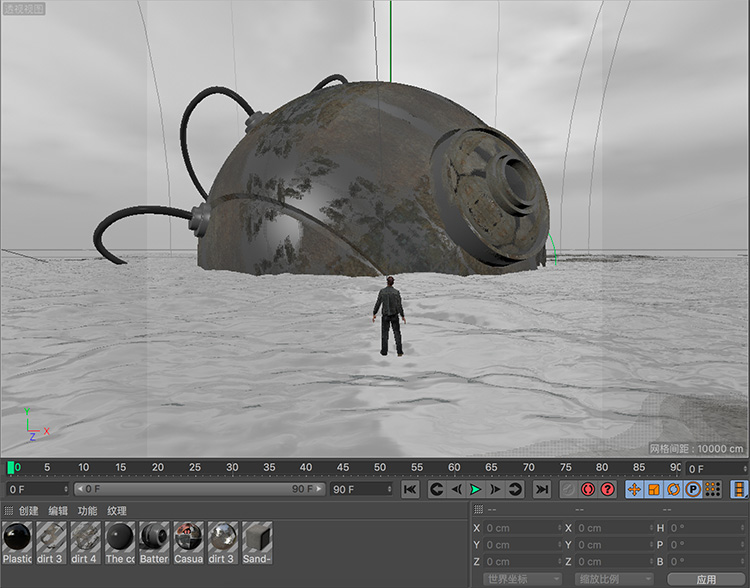This screenshot has height=588, width=750.
Task: Open the timeline filmstrip icon
Action: click(x=739, y=489)
